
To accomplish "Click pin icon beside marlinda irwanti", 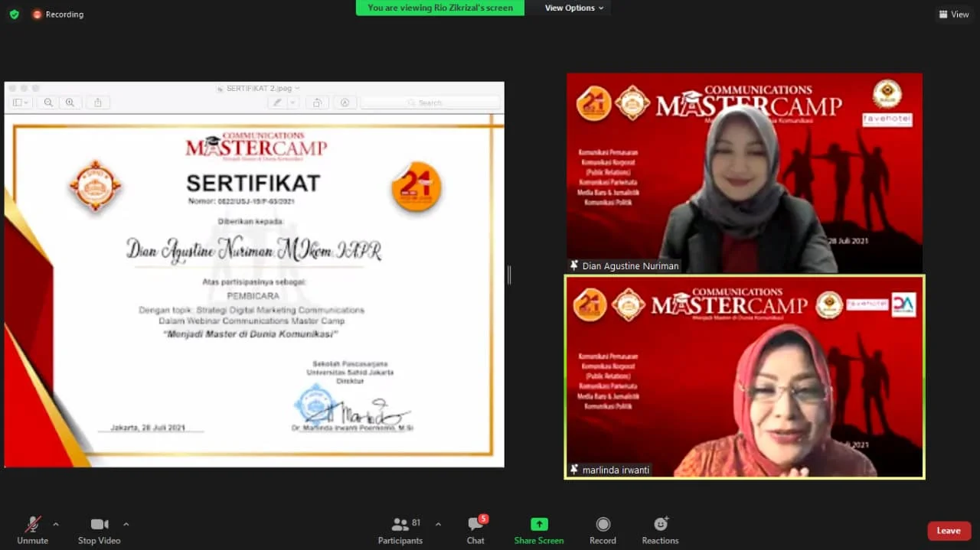I will click(574, 470).
